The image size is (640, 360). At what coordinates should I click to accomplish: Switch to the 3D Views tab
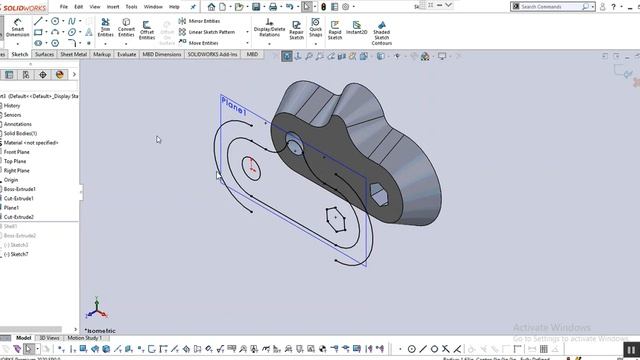tap(49, 338)
